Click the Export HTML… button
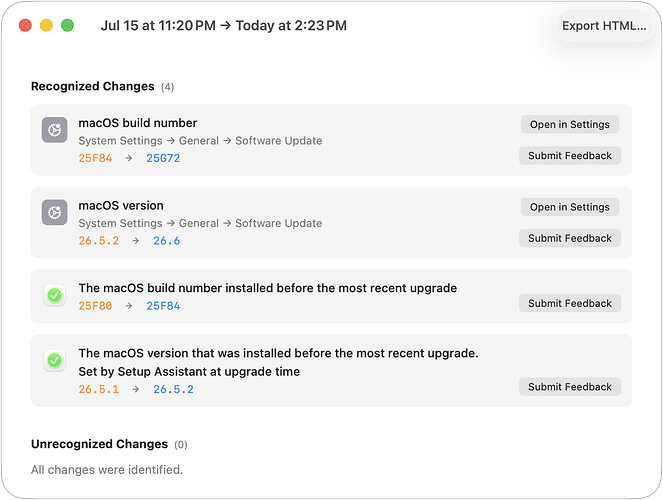 click(604, 26)
